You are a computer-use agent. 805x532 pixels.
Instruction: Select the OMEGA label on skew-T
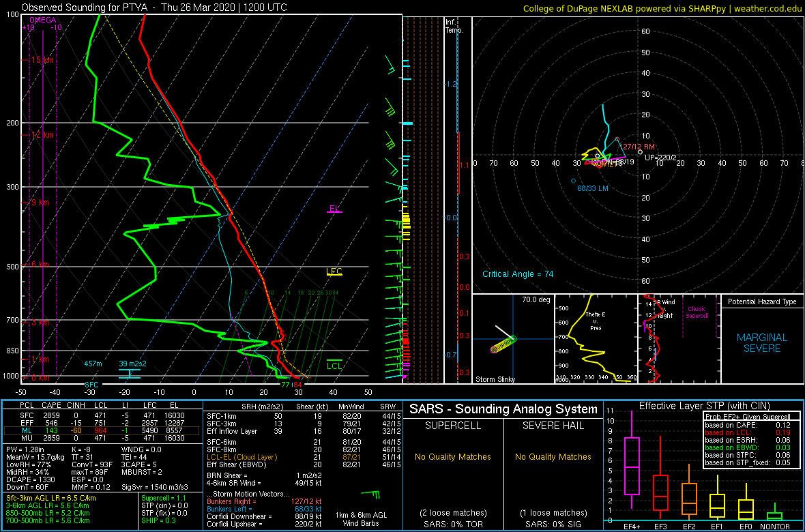tap(42, 20)
